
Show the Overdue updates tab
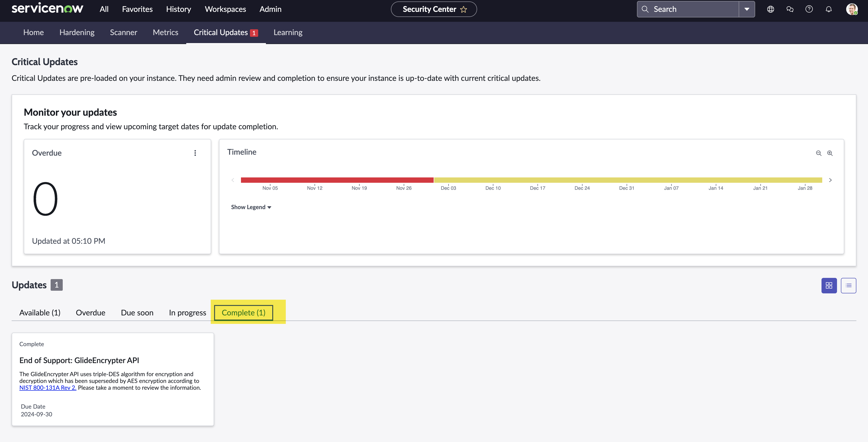click(x=91, y=313)
